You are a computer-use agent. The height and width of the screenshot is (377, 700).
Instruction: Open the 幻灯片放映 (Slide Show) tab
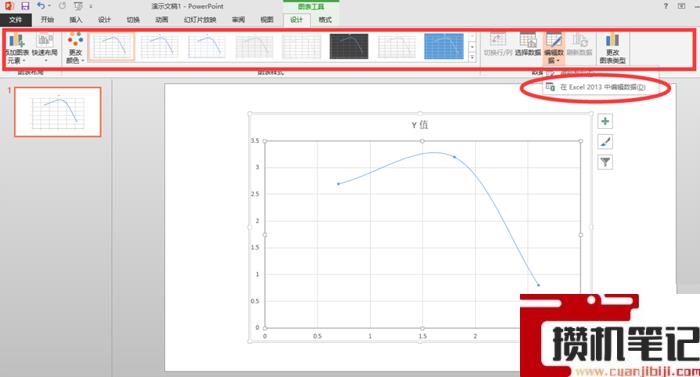click(x=200, y=20)
